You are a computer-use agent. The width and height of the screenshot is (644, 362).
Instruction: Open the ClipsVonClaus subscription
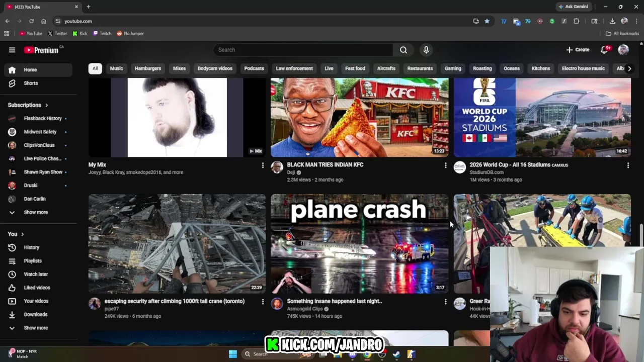pyautogui.click(x=38, y=145)
